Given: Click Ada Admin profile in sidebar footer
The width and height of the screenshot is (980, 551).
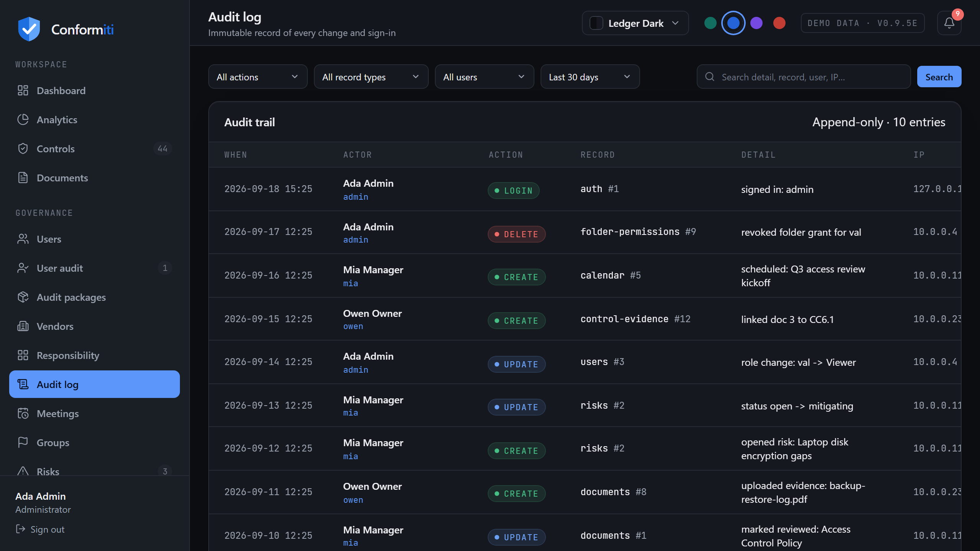Looking at the screenshot, I should pyautogui.click(x=43, y=502).
